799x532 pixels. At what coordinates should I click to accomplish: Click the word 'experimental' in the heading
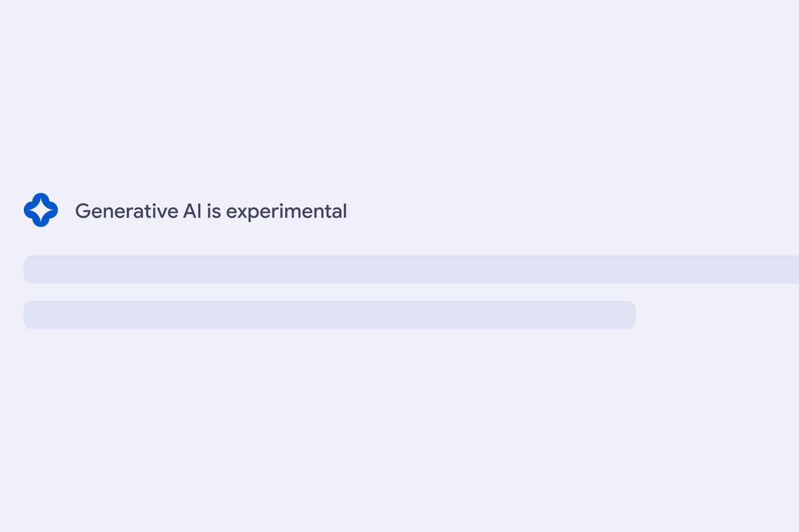tap(287, 212)
